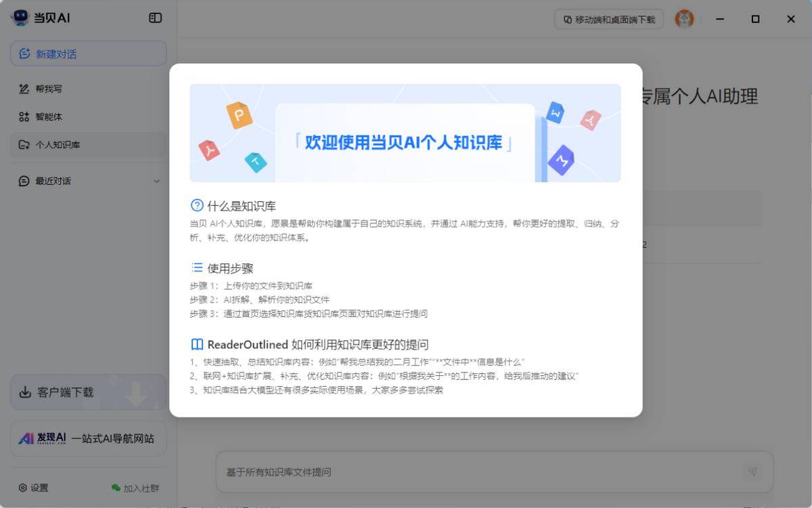This screenshot has height=508, width=812.
Task: Click the 加入社群 WeChat icon
Action: coord(116,488)
